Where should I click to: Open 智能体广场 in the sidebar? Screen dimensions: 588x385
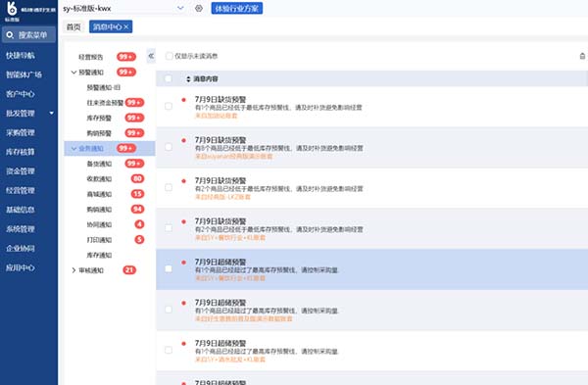(x=24, y=74)
